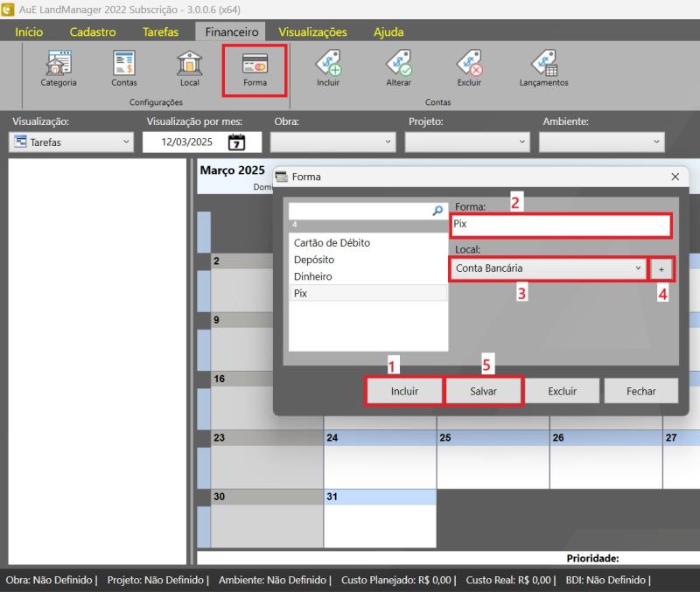Open the Categoria configuration icon

coord(59,68)
